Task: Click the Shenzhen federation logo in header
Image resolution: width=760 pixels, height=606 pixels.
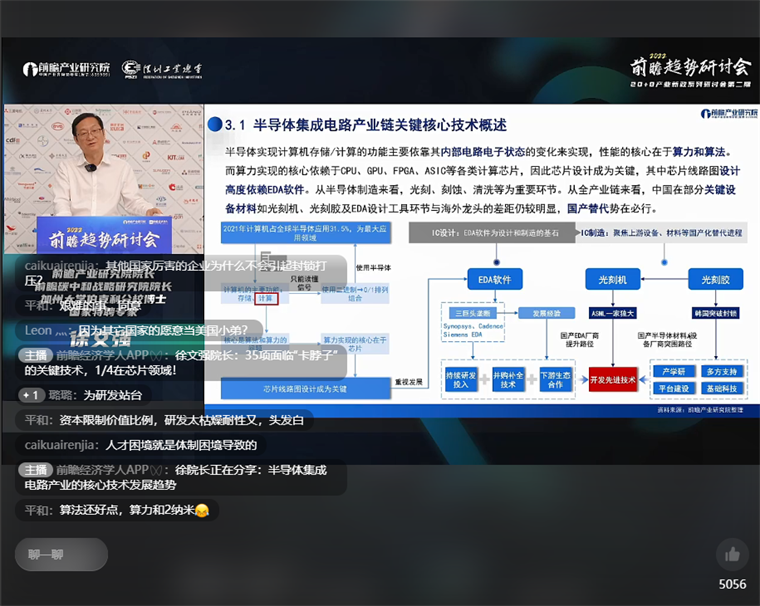Action: (162, 69)
